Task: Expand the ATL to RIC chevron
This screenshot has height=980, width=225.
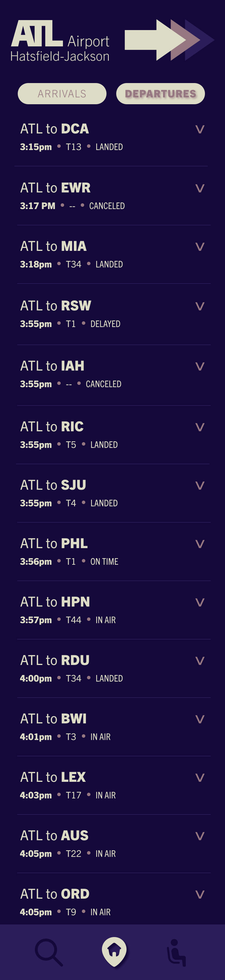Action: tap(200, 427)
